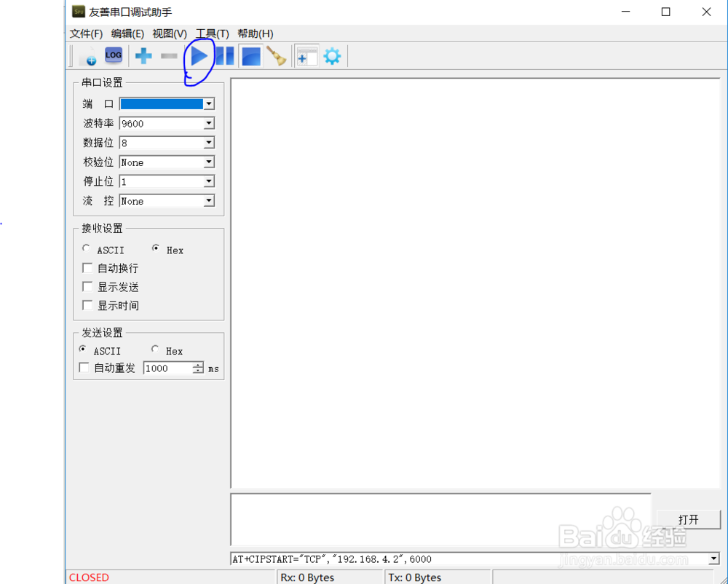Select ASCII in 发送设置

[100, 350]
